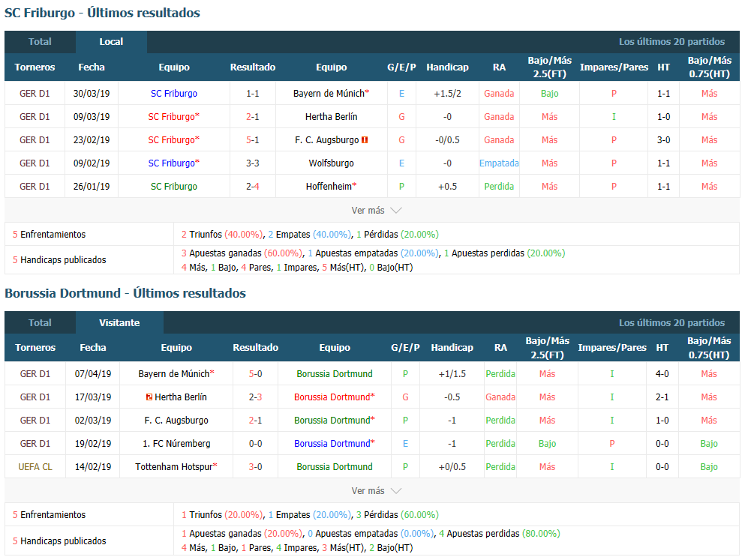Viewport: 745px width, 560px height.
Task: Open SC Friburgo in the 26/01/19 row
Action: click(174, 187)
